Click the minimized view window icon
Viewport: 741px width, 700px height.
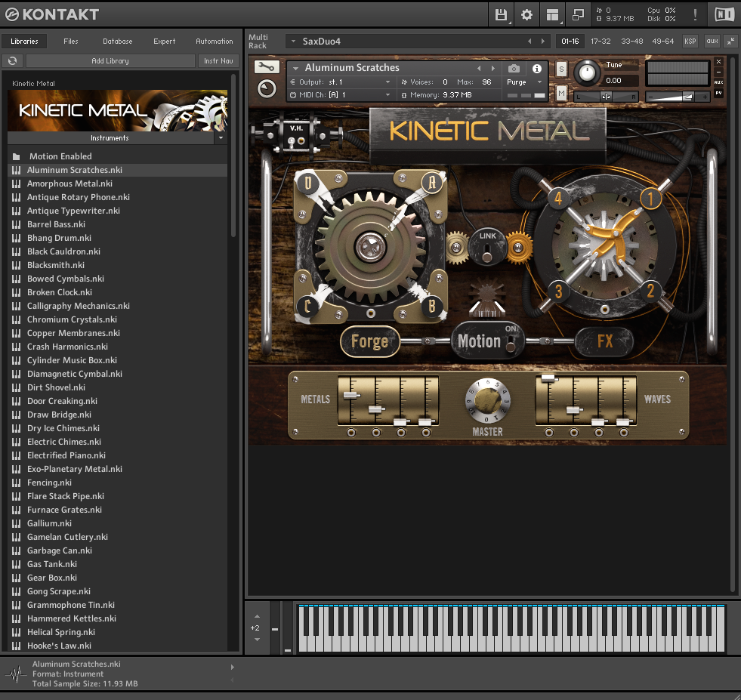point(578,15)
